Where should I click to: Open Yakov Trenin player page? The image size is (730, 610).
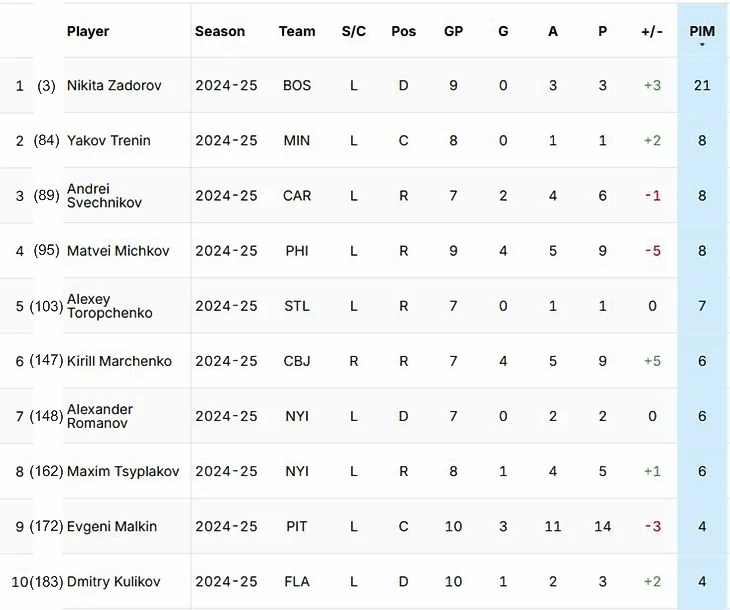tap(109, 141)
